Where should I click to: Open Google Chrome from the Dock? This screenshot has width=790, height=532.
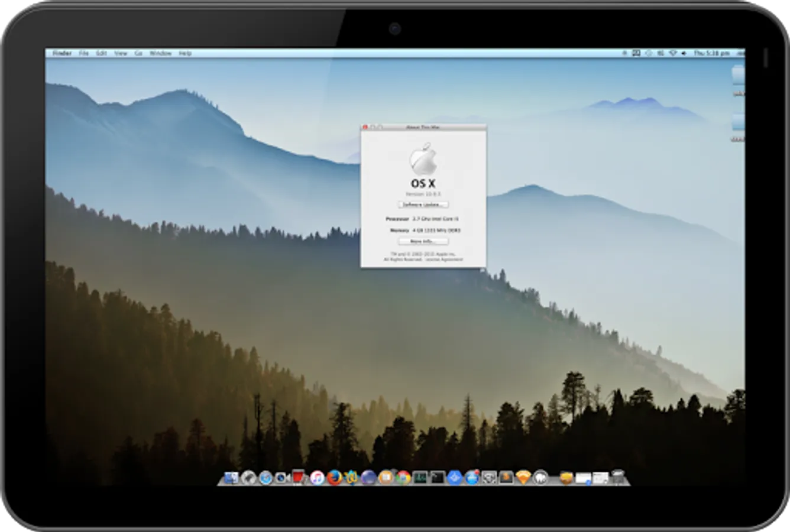point(403,477)
